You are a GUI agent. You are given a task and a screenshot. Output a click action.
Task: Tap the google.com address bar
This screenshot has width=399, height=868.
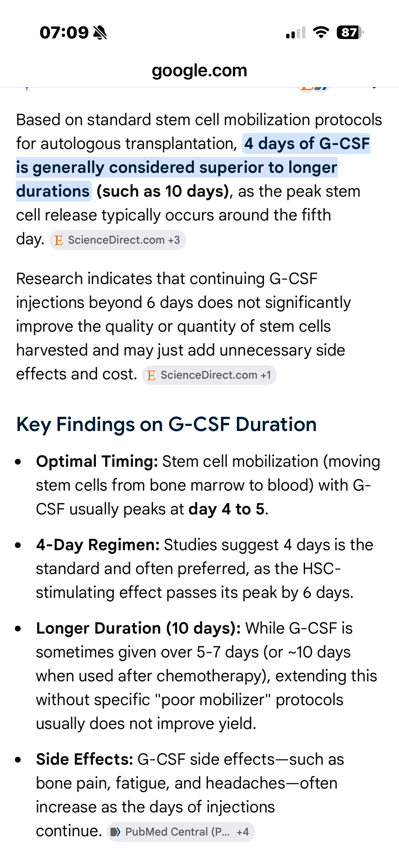[199, 71]
